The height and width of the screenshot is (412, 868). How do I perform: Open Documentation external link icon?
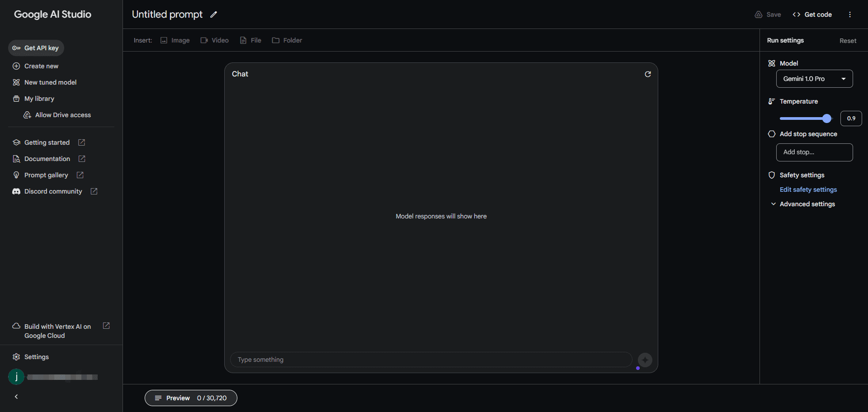click(82, 159)
